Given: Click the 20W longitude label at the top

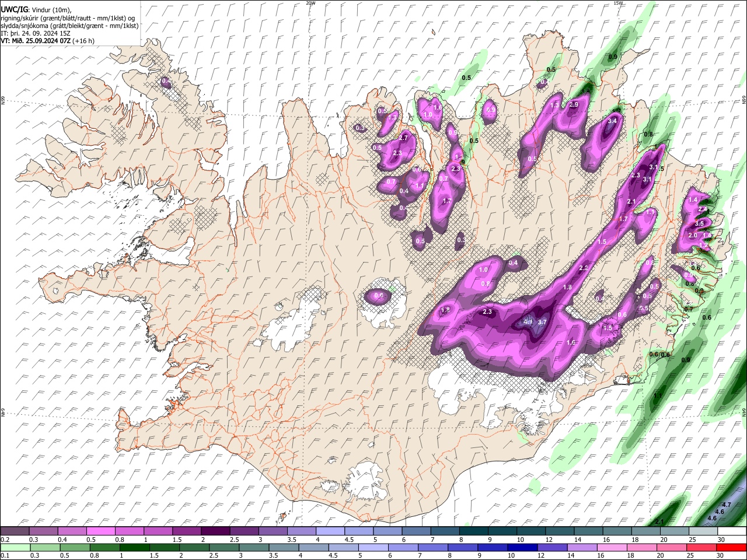Looking at the screenshot, I should point(310,3).
